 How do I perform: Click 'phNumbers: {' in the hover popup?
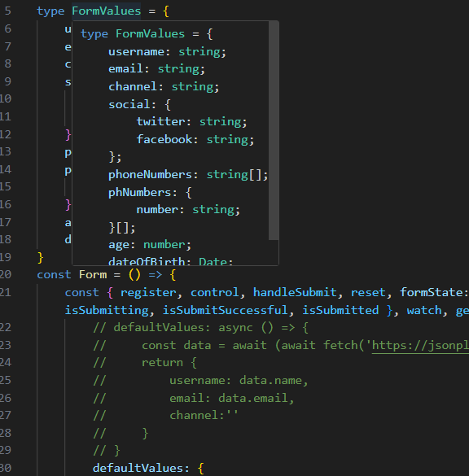(x=150, y=193)
